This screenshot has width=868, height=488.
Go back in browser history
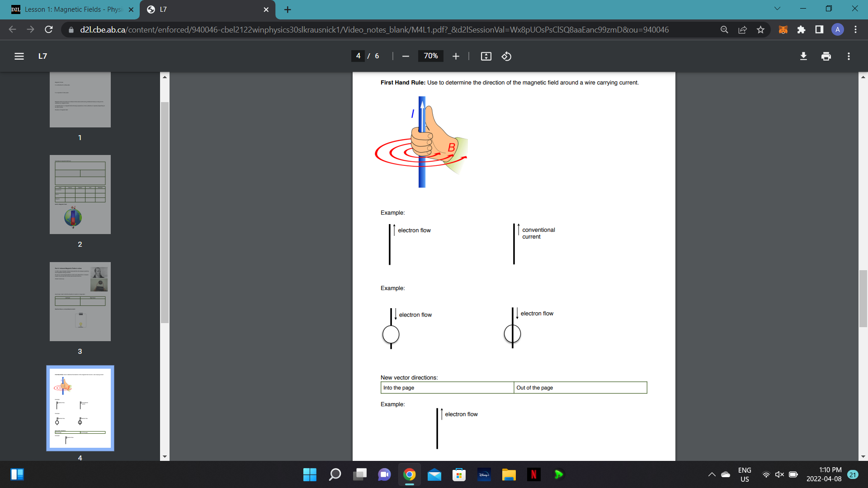[x=12, y=29]
